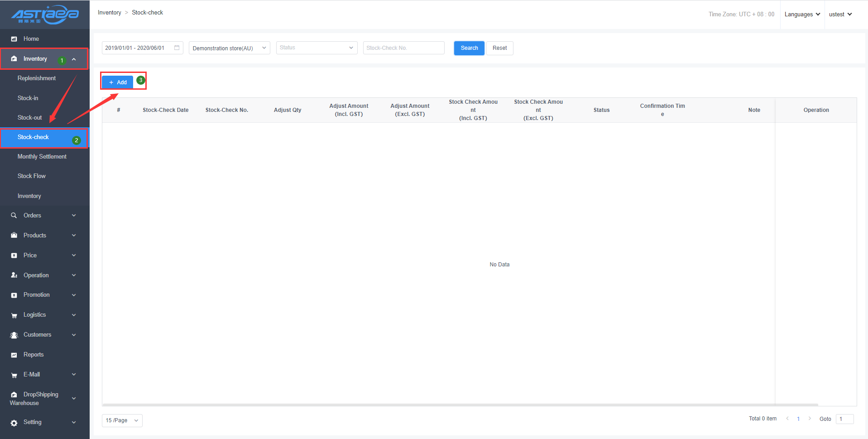
Task: Click the Home icon in sidebar
Action: tap(14, 39)
